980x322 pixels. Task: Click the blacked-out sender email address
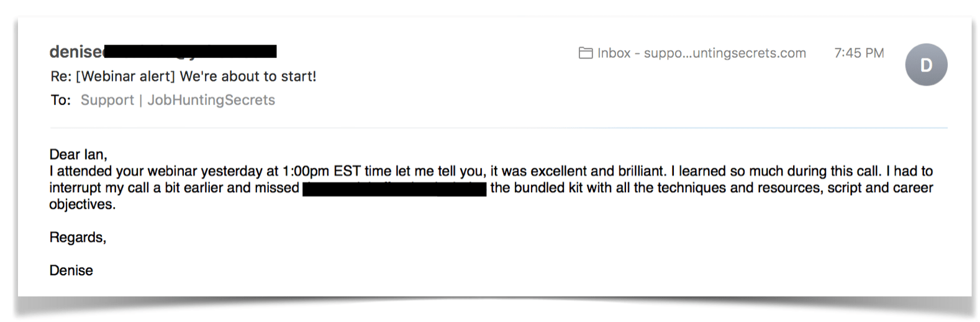[x=190, y=52]
